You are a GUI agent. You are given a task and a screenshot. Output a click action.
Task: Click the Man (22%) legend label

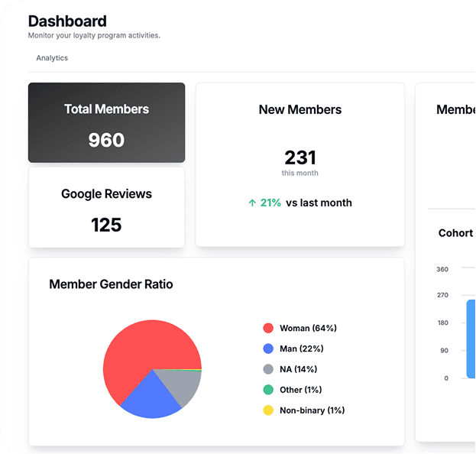[301, 349]
